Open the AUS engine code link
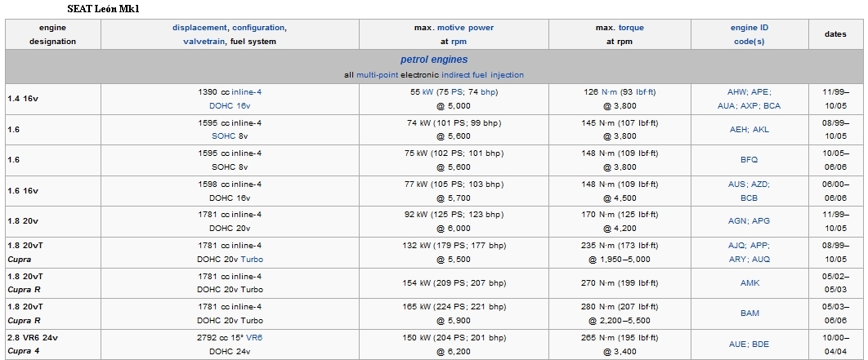868x360 pixels. [736, 184]
